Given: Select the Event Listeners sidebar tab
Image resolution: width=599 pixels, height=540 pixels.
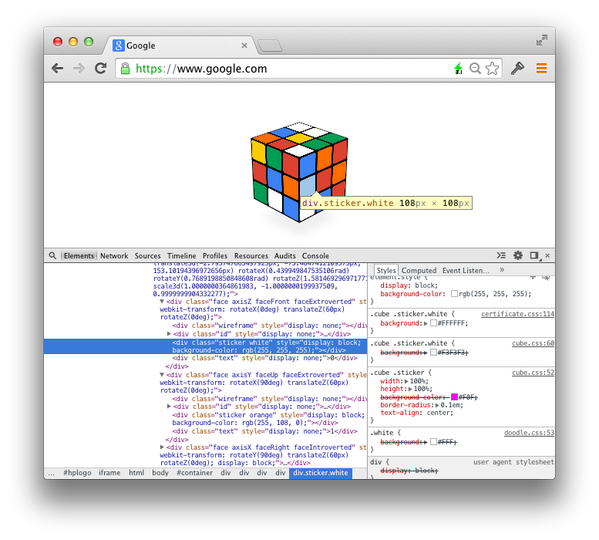Looking at the screenshot, I should (x=466, y=270).
